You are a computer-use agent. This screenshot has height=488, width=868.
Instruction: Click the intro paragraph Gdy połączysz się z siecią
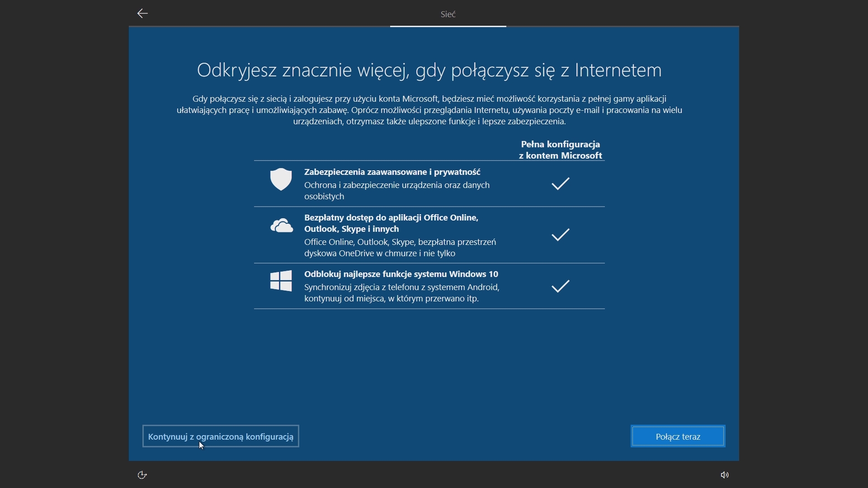tap(429, 110)
